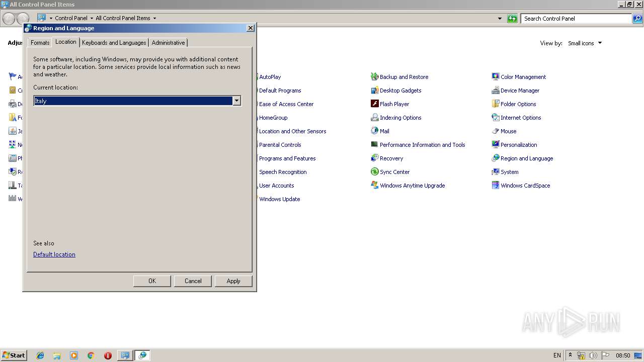The width and height of the screenshot is (644, 362).
Task: Click Control Panel in address breadcrumb
Action: pyautogui.click(x=71, y=18)
